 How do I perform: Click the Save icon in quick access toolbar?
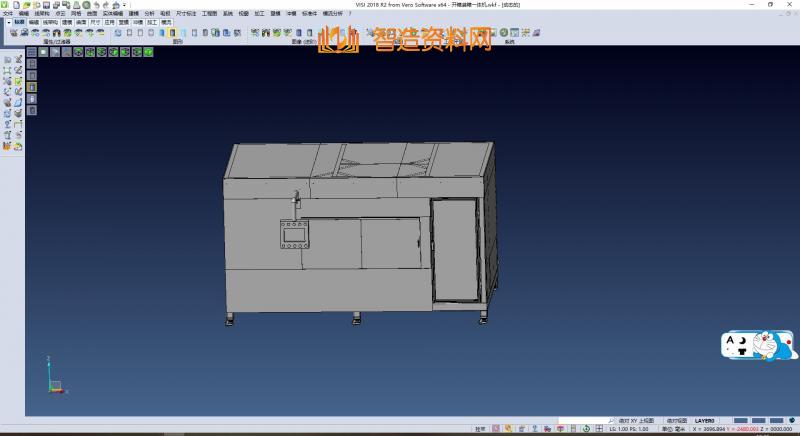pos(46,5)
